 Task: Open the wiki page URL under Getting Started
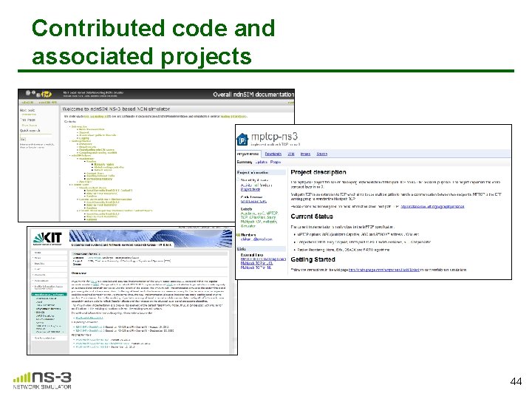[x=384, y=270]
